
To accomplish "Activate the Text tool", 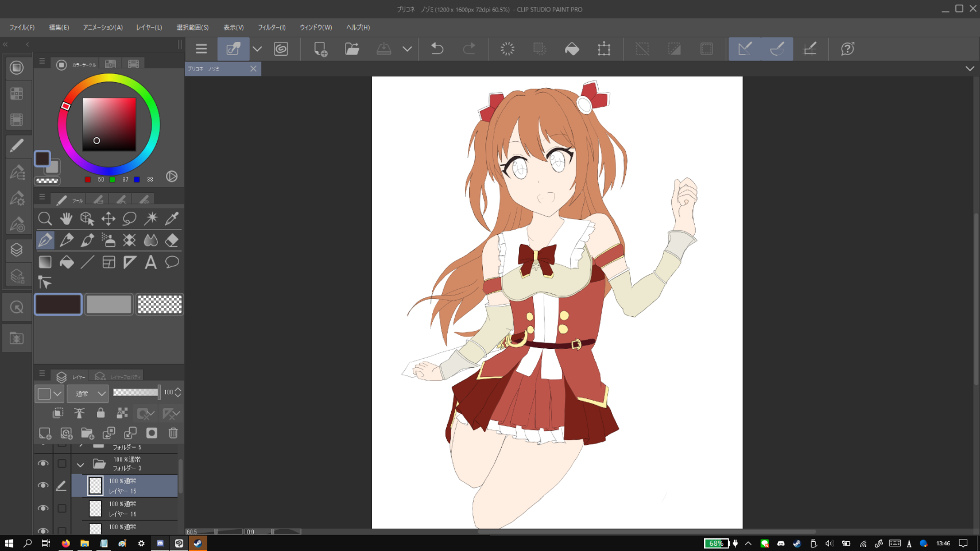I will pyautogui.click(x=150, y=262).
